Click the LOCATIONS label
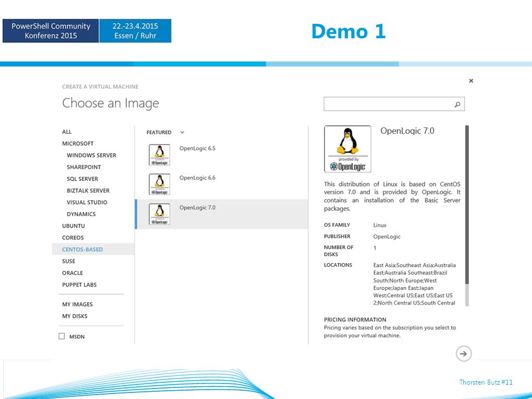Screen dimensions: 532x399 pos(338,265)
